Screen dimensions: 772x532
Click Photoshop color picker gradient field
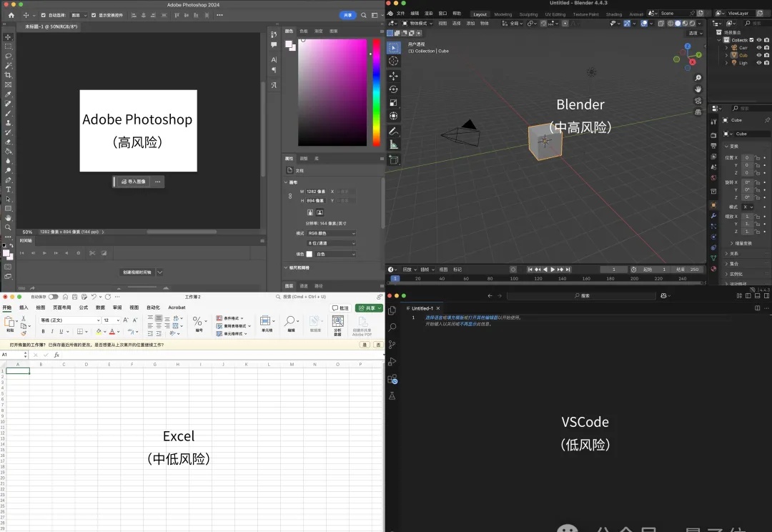[332, 92]
